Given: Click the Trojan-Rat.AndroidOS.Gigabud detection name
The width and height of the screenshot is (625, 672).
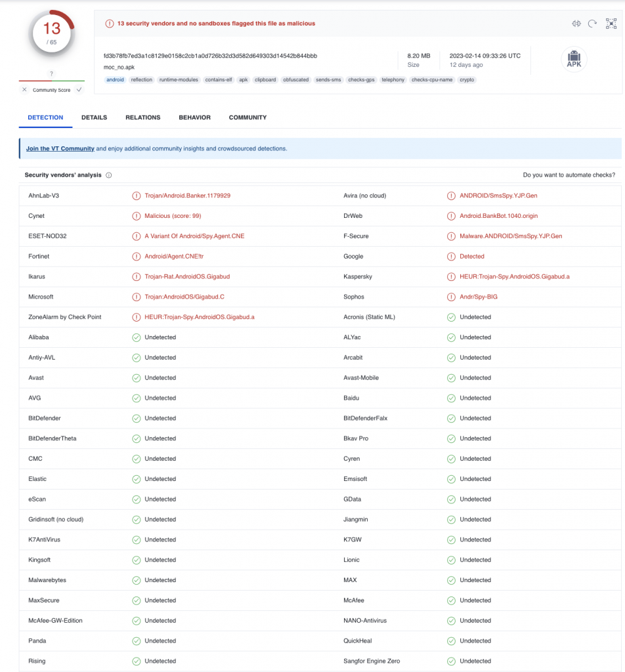Looking at the screenshot, I should click(187, 277).
